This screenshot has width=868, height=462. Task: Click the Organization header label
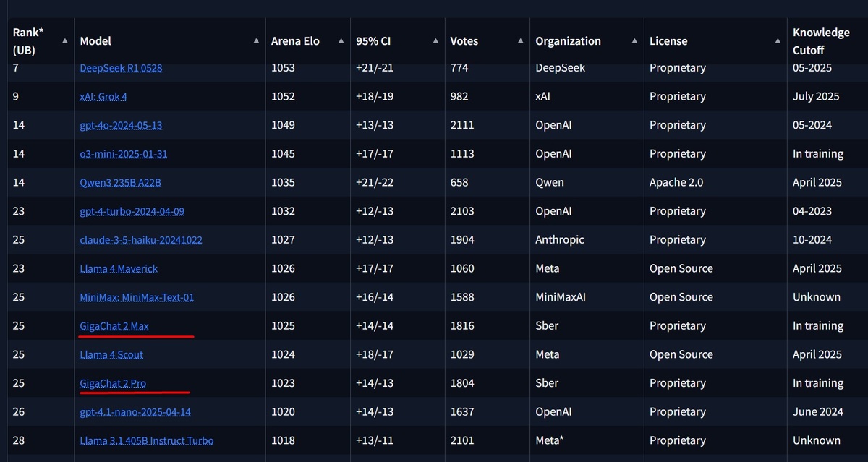pyautogui.click(x=569, y=41)
